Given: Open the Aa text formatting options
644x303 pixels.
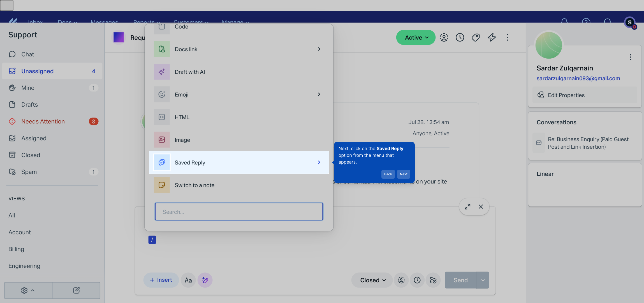Looking at the screenshot, I should [188, 280].
